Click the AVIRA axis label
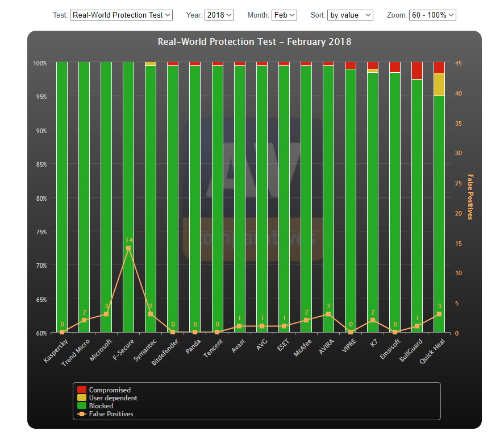 coord(326,347)
